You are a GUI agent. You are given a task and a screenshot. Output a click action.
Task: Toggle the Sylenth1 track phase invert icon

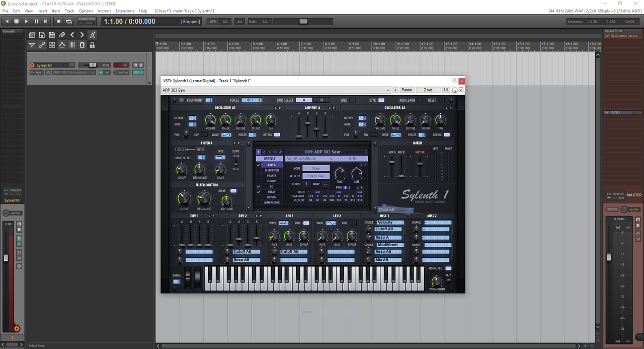pos(48,73)
